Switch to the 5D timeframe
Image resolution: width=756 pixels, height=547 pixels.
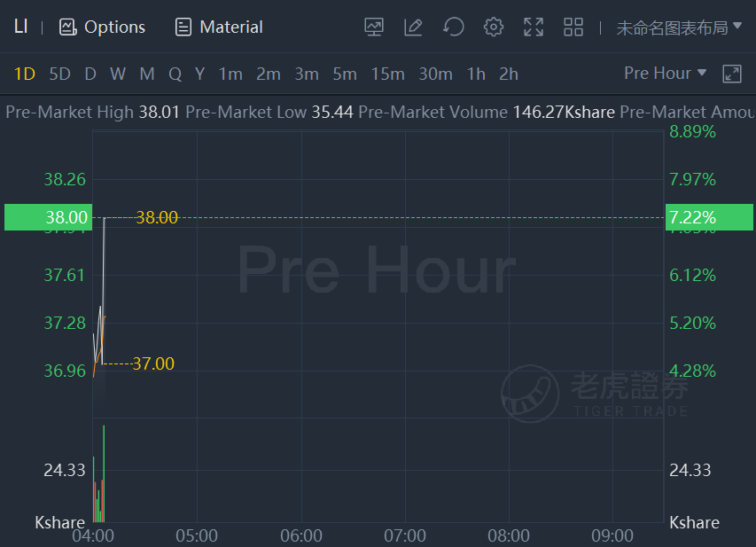59,74
